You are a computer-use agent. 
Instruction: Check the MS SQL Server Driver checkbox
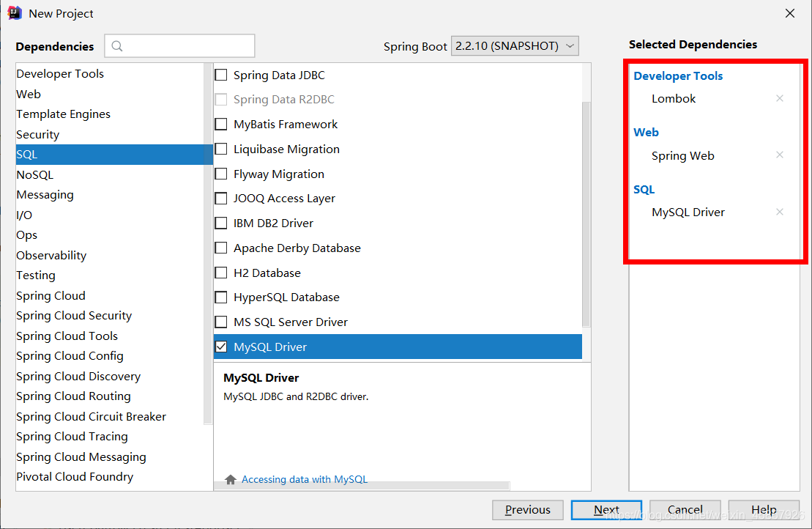click(221, 322)
